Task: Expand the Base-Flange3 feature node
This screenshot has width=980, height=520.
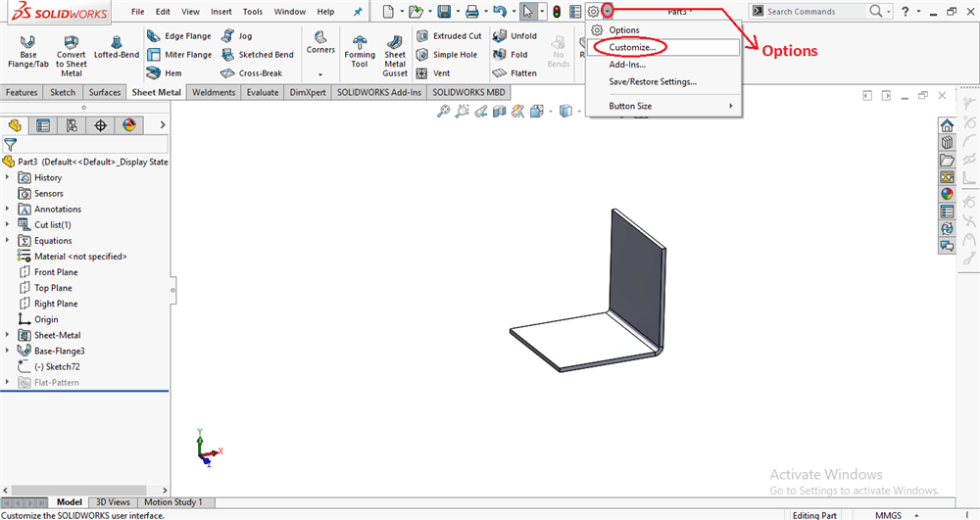Action: coord(8,351)
